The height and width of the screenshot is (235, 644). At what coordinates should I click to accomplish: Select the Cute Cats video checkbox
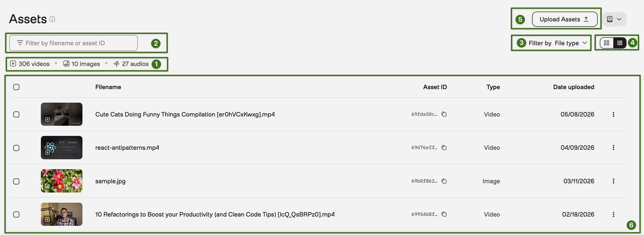(x=16, y=114)
